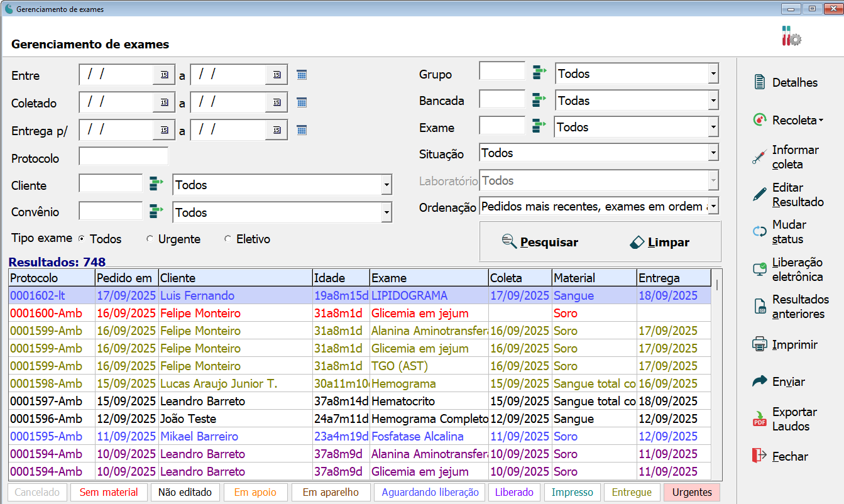Click the Aguardando liberação legend swatch
844x504 pixels.
click(x=430, y=493)
